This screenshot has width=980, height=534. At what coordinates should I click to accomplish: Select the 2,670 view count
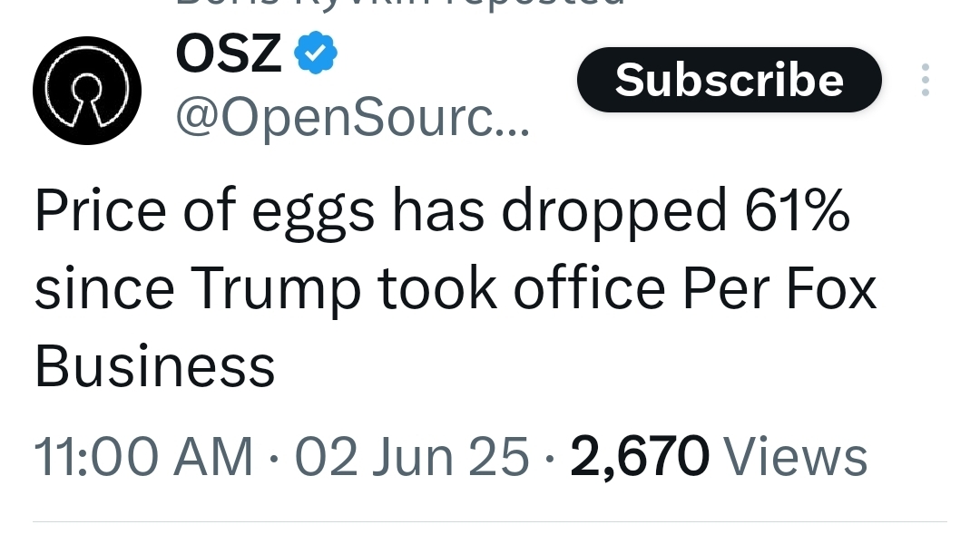[640, 457]
